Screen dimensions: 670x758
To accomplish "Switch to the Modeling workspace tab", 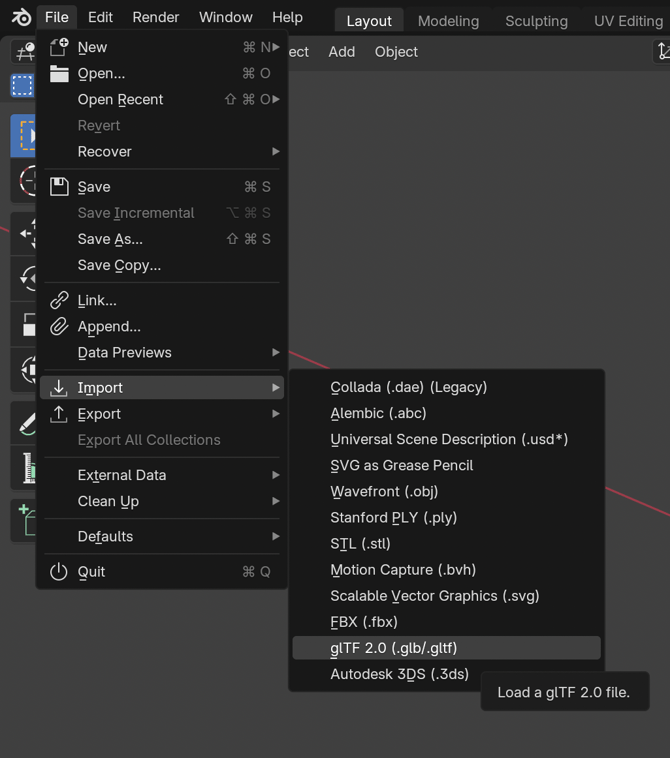I will pyautogui.click(x=448, y=21).
